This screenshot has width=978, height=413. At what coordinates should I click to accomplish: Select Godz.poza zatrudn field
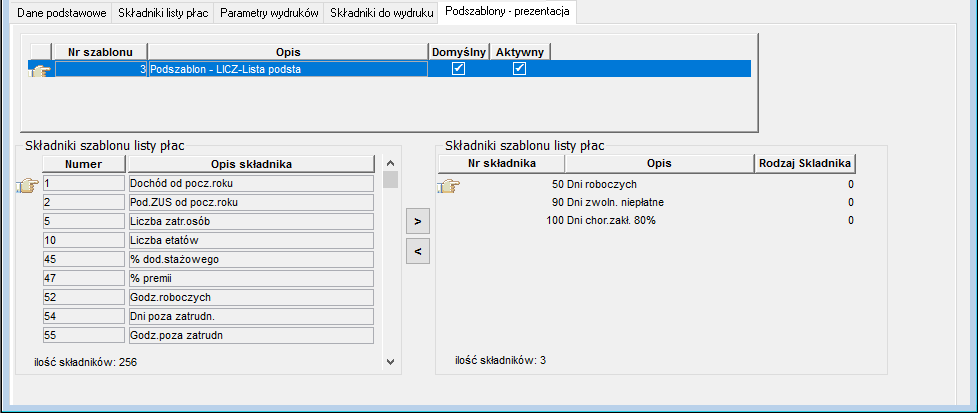pyautogui.click(x=251, y=336)
